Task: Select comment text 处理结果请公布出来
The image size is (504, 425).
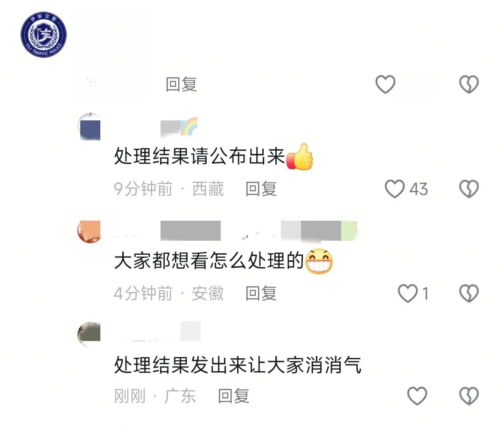Action: (x=199, y=156)
